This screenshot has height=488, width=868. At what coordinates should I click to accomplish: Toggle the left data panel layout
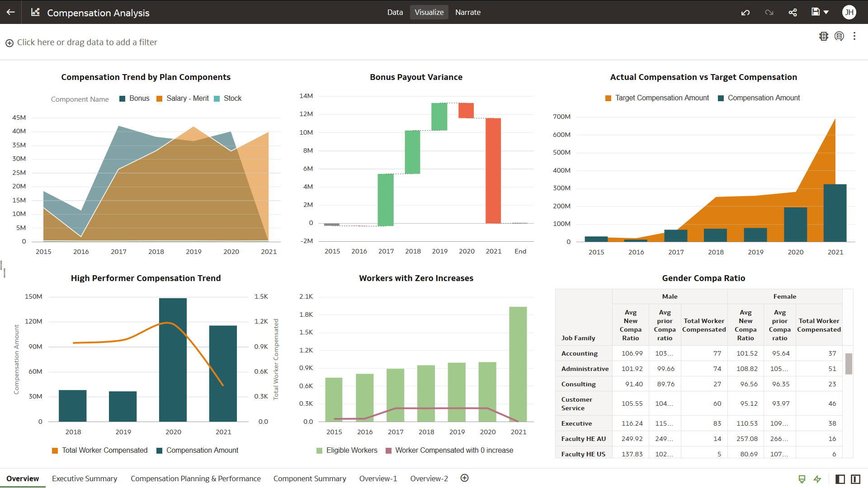tap(840, 479)
